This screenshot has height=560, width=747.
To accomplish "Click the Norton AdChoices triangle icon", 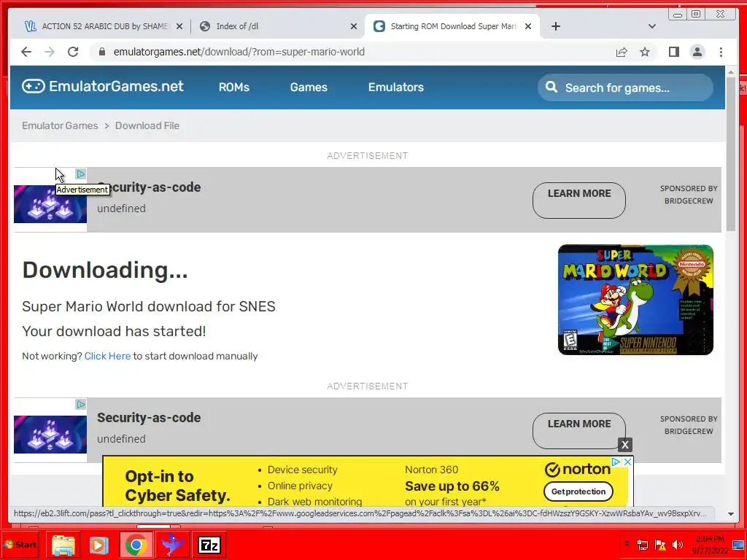I will tap(616, 462).
